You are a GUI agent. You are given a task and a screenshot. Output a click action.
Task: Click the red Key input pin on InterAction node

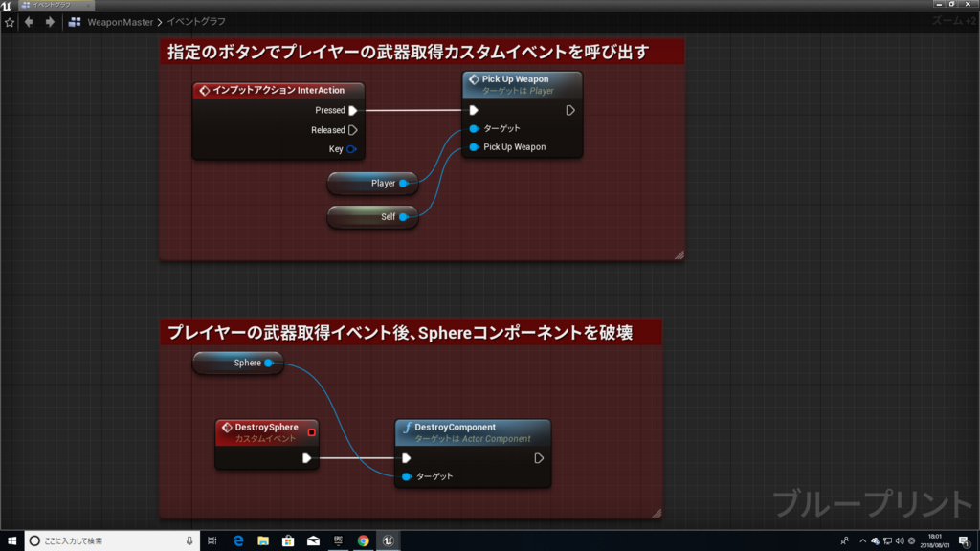coord(352,148)
